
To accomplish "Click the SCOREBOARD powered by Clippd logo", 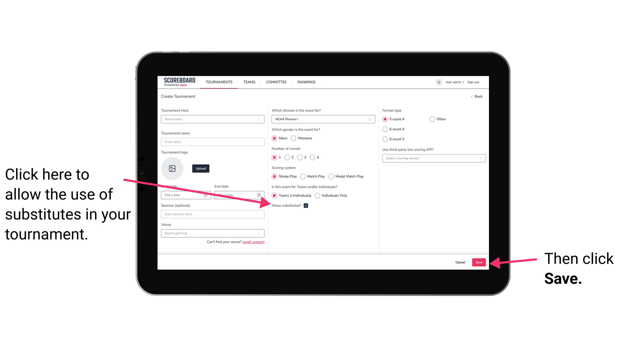I will [x=178, y=82].
